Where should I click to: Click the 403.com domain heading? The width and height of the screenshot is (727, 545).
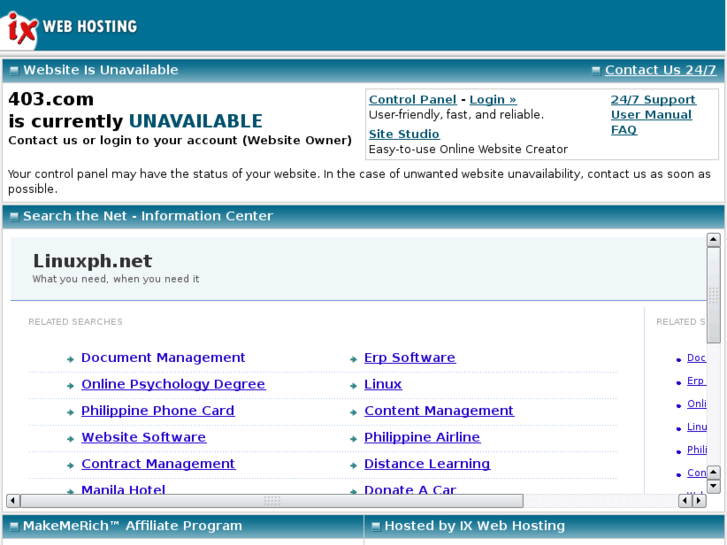pos(51,99)
